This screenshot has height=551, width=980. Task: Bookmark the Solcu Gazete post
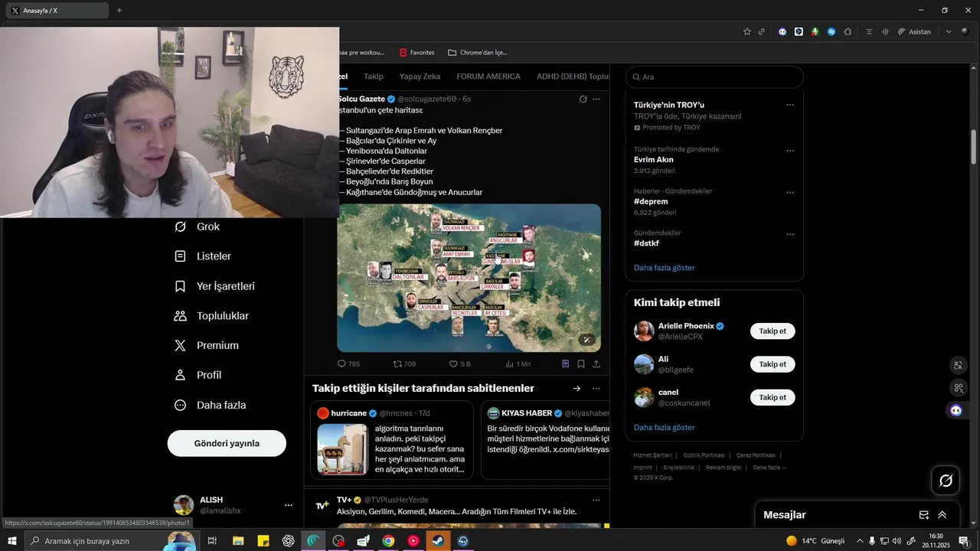coord(581,364)
